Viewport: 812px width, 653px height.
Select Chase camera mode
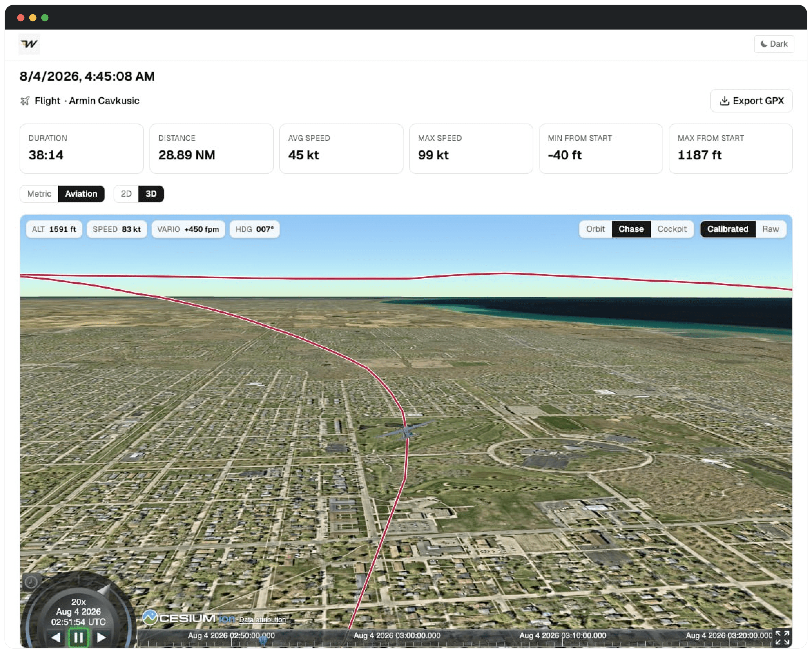pos(631,229)
